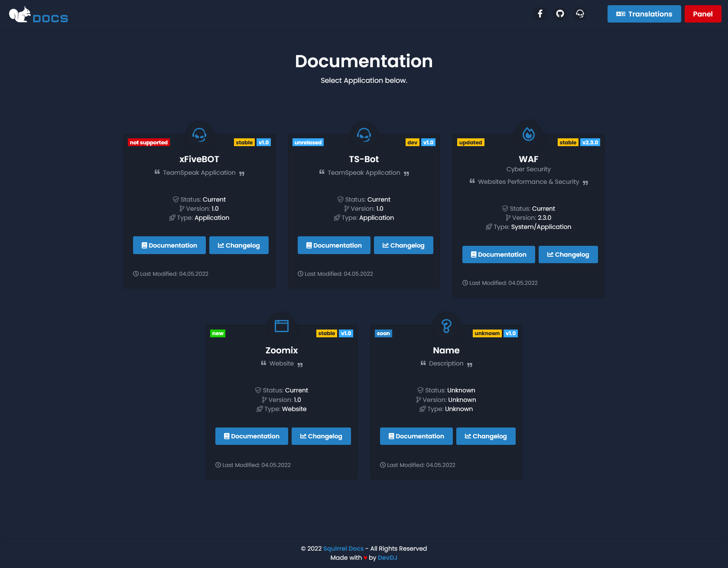This screenshot has height=568, width=728.
Task: Click the 'not supported' badge on xFiveBOT
Action: 148,142
